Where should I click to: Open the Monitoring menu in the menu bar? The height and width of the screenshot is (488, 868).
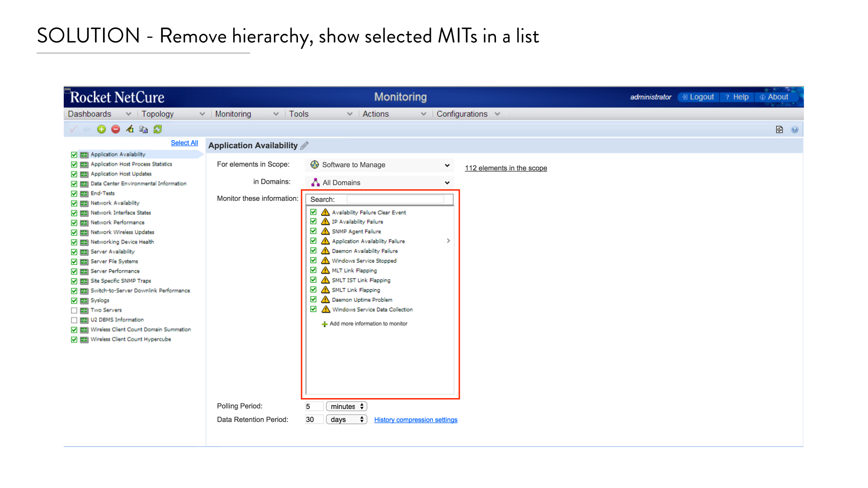(247, 114)
